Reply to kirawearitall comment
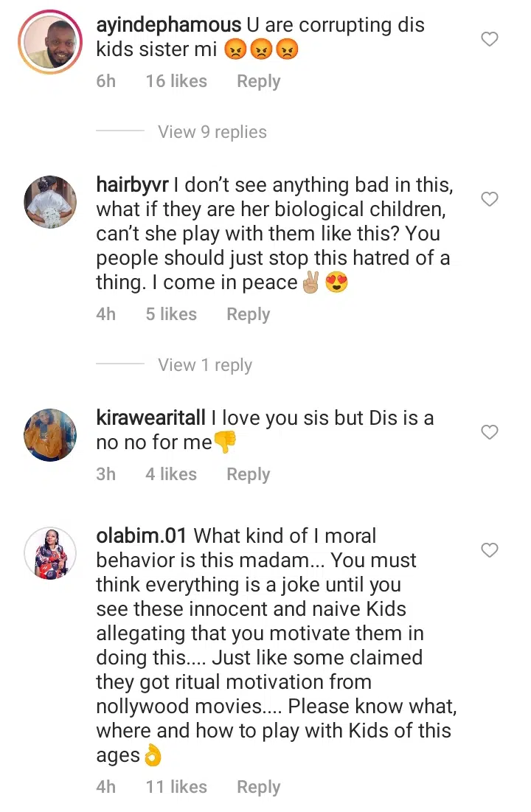Viewport: 531px width, 812px height. pos(248,474)
